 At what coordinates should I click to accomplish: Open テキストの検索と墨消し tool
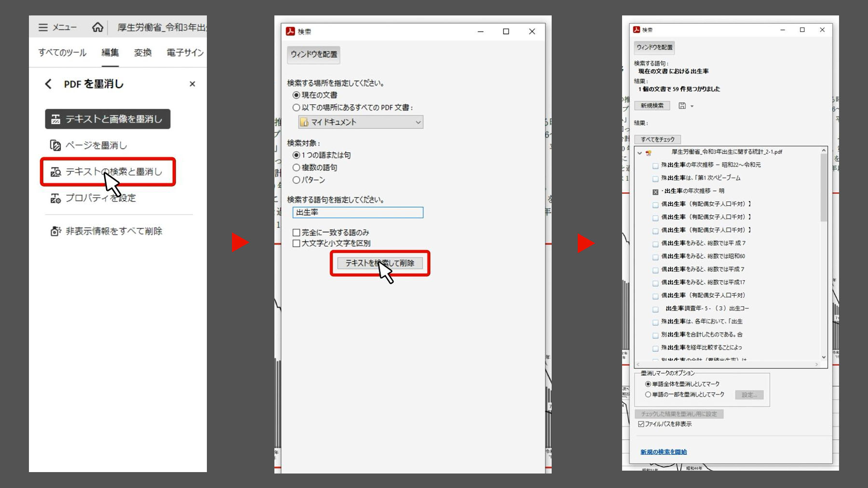coord(107,172)
